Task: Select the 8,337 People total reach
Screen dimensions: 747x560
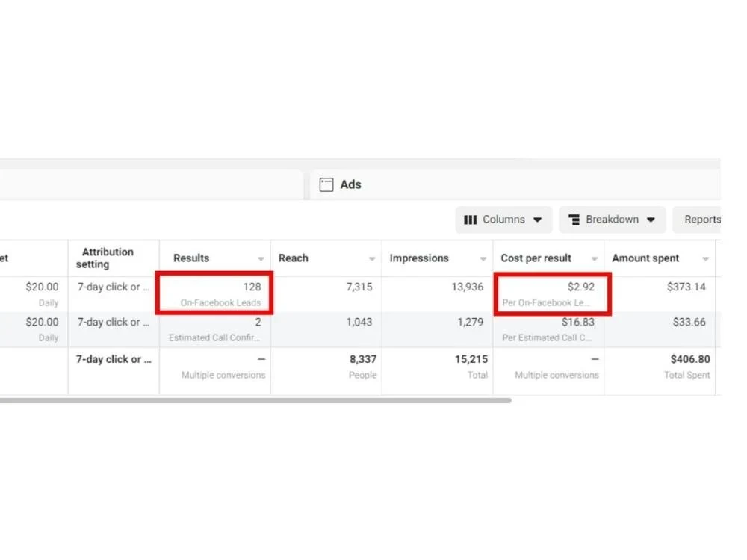Action: tap(363, 359)
